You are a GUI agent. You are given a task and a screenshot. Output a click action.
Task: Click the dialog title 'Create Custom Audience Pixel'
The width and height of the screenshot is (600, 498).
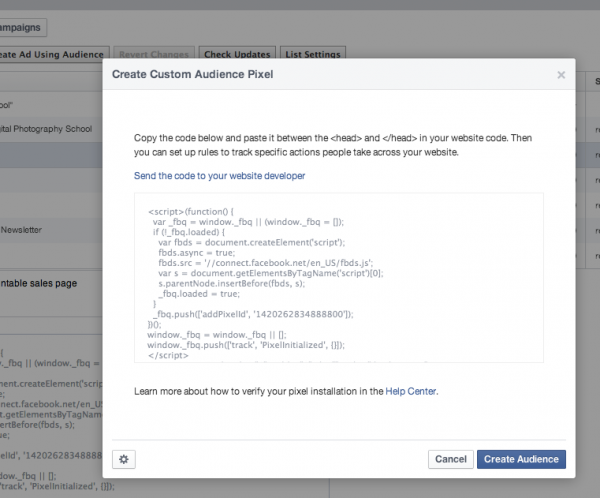(x=192, y=74)
